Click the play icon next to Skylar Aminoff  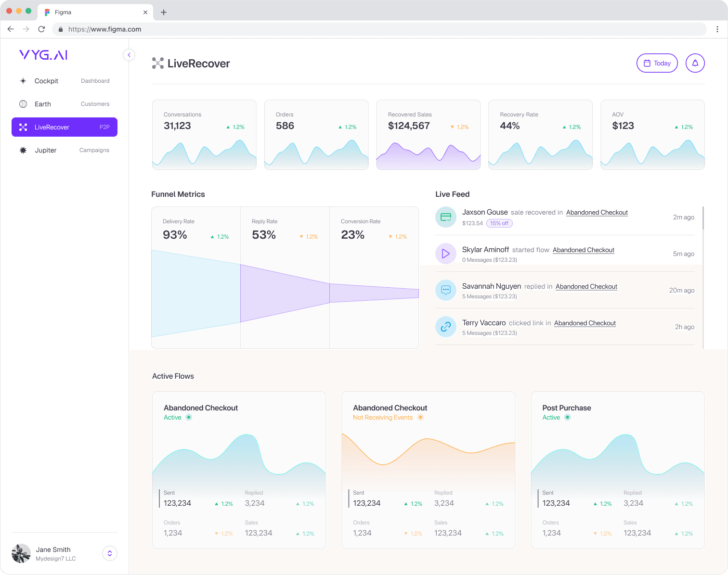(445, 254)
